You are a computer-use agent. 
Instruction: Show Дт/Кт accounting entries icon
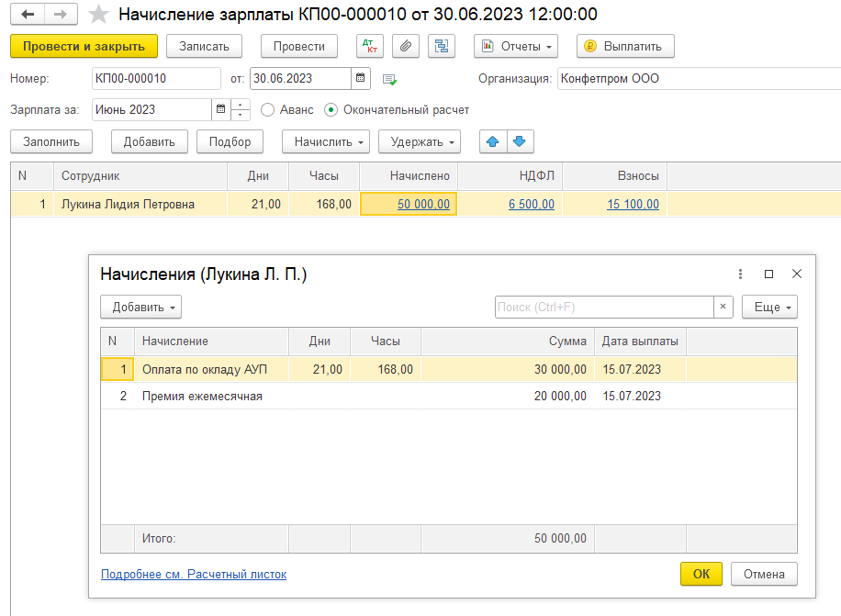tap(369, 46)
